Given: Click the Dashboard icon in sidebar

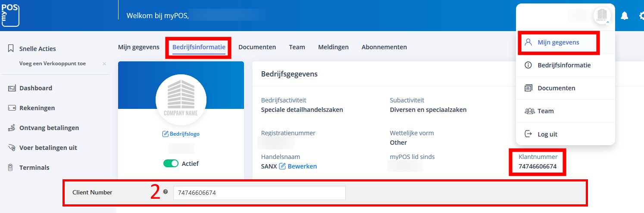Looking at the screenshot, I should pos(12,88).
